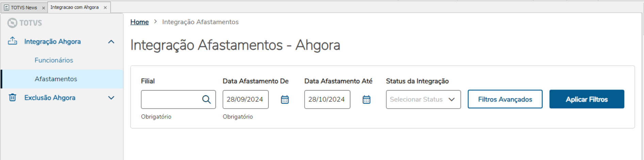Expand the Exclusão Ahgora menu chevron
Image resolution: width=644 pixels, height=160 pixels.
[111, 98]
